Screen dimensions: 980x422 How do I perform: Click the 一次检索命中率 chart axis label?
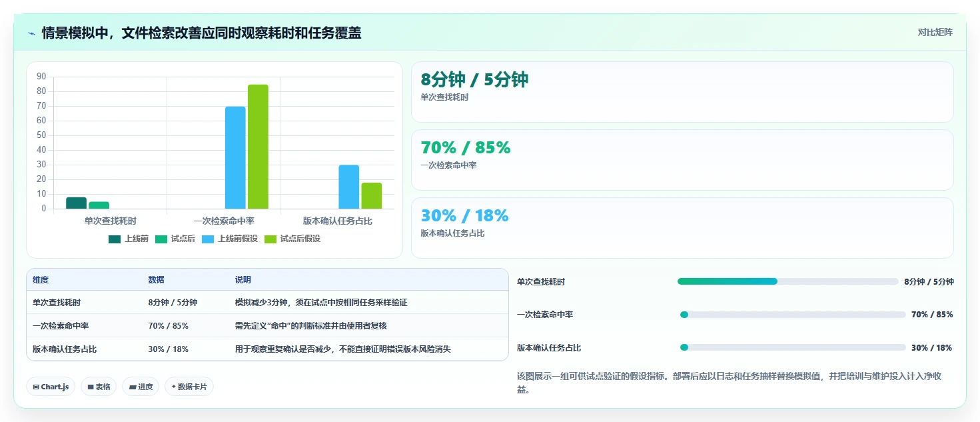(224, 221)
